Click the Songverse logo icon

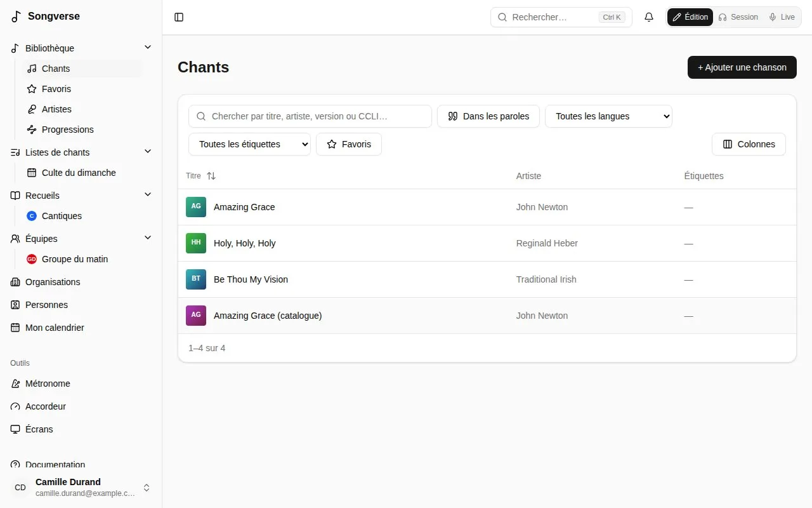[16, 17]
